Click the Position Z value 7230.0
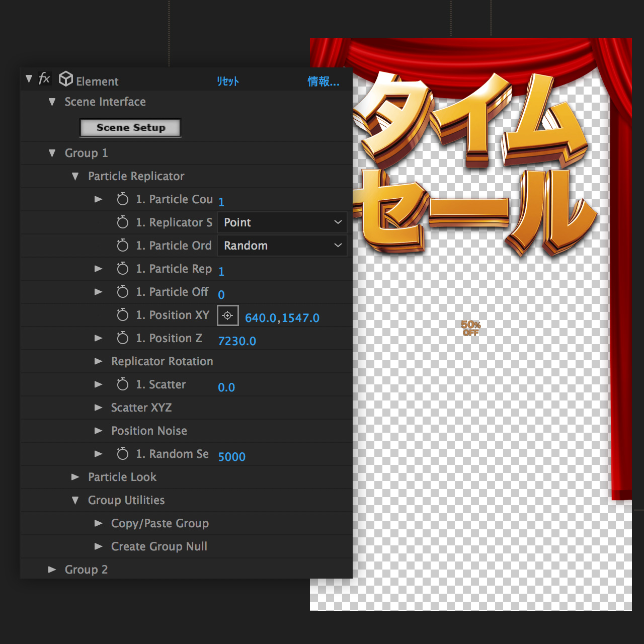Screen dimensions: 644x644 point(237,341)
